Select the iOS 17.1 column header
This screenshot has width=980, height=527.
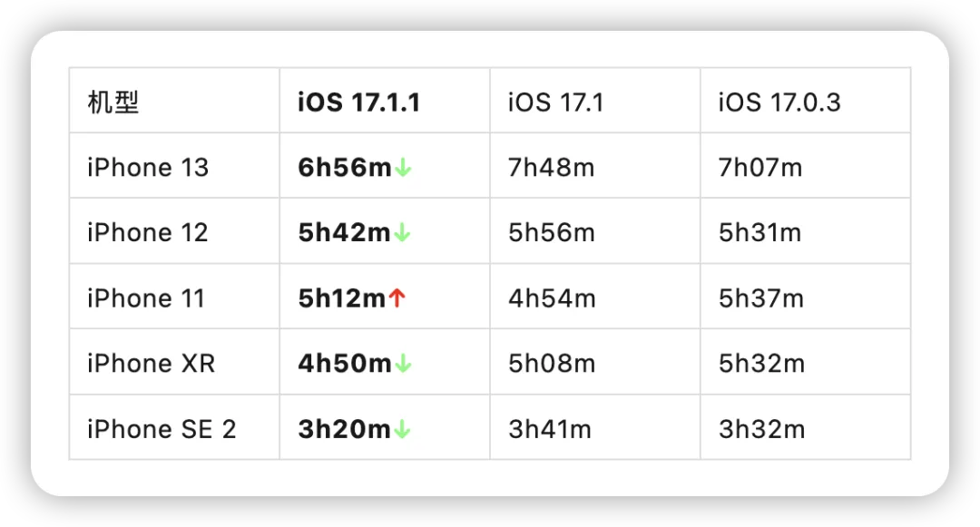click(555, 102)
